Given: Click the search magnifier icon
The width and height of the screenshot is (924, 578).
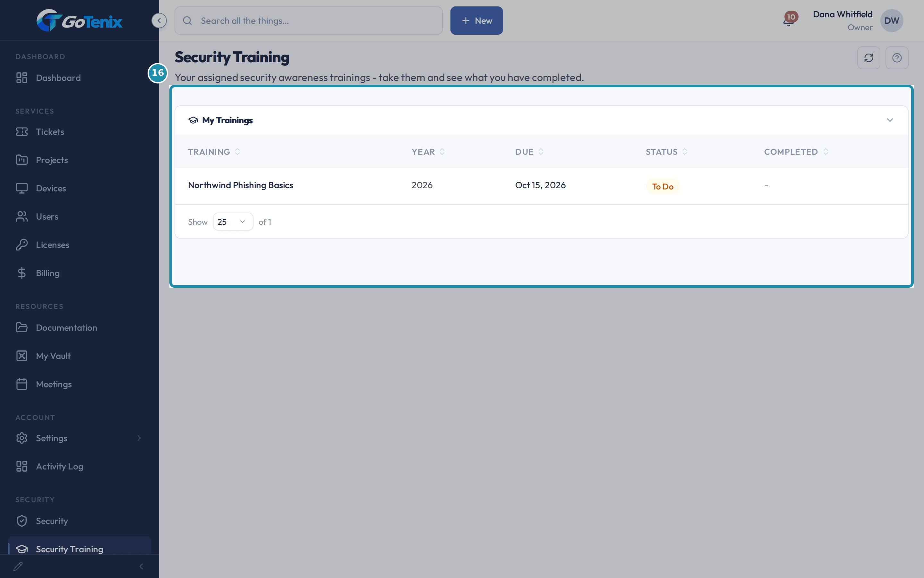Looking at the screenshot, I should click(187, 21).
